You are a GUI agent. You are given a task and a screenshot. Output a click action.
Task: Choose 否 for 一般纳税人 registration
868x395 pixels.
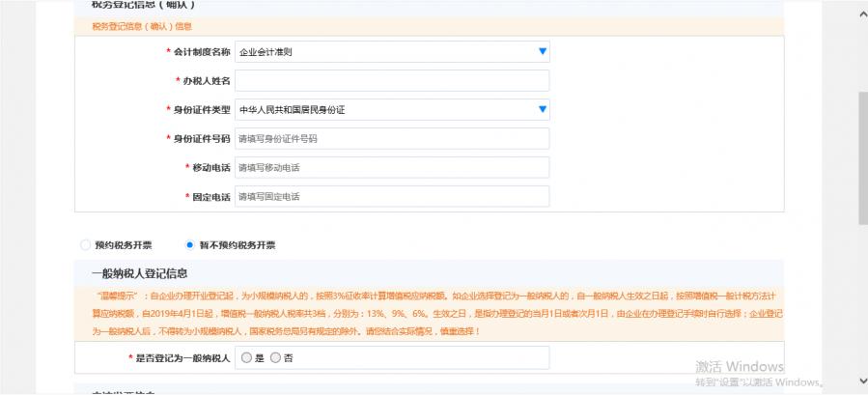click(275, 358)
